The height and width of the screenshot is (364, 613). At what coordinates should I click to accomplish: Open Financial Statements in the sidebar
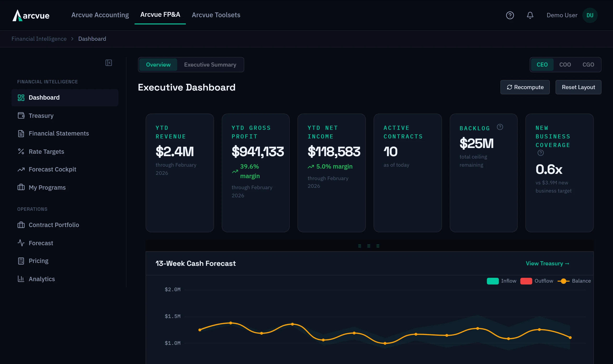65,134
